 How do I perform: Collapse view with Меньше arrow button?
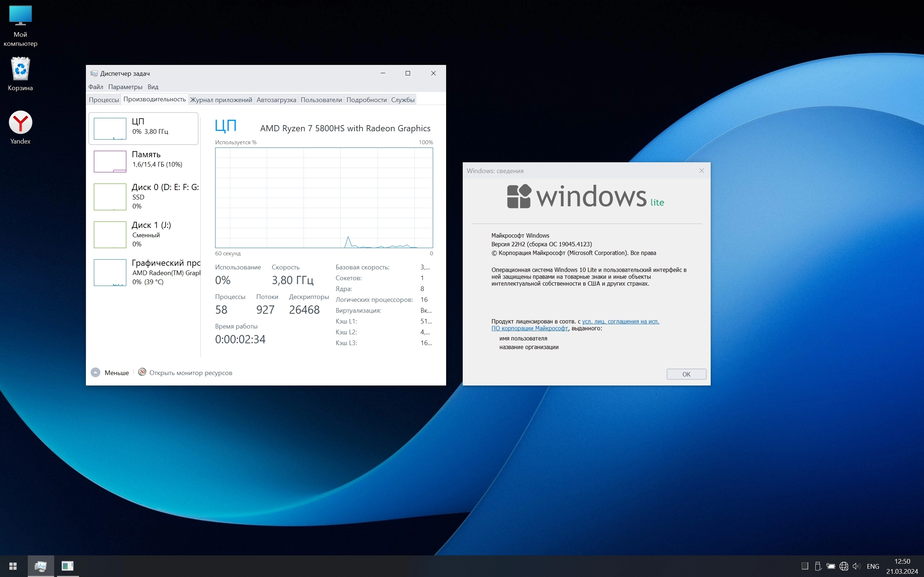(95, 373)
